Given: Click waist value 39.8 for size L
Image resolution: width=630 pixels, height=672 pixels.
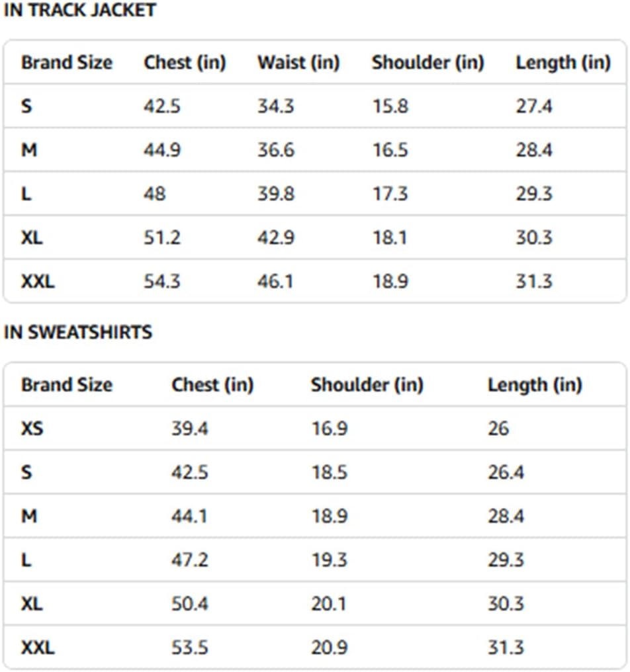Looking at the screenshot, I should pyautogui.click(x=276, y=194).
